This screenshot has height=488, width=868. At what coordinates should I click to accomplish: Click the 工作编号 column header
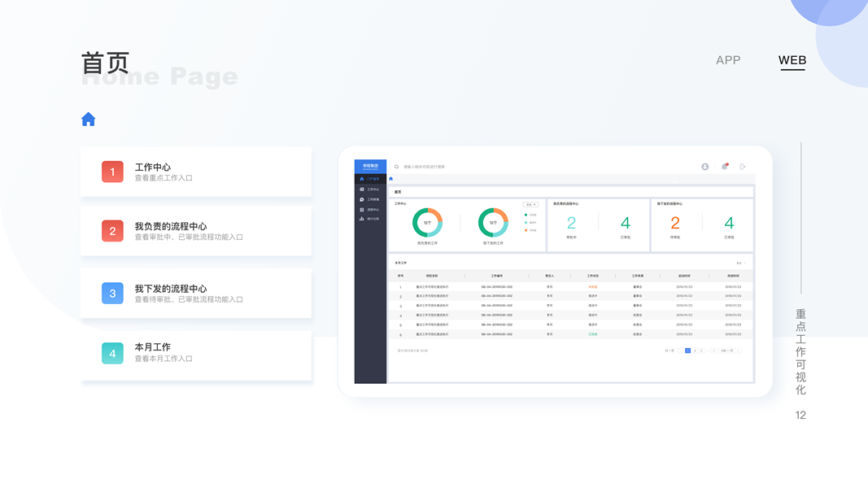(496, 276)
